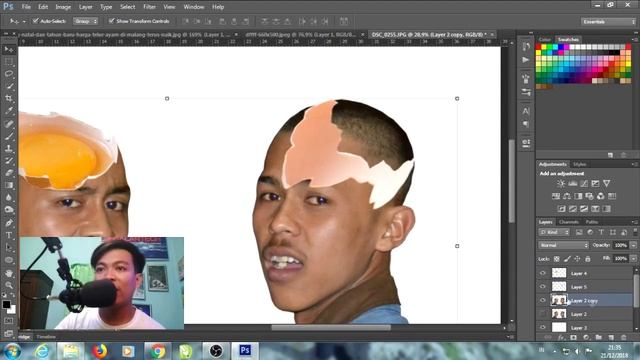
Task: Hide Layer 5 using its eye
Action: pos(542,287)
